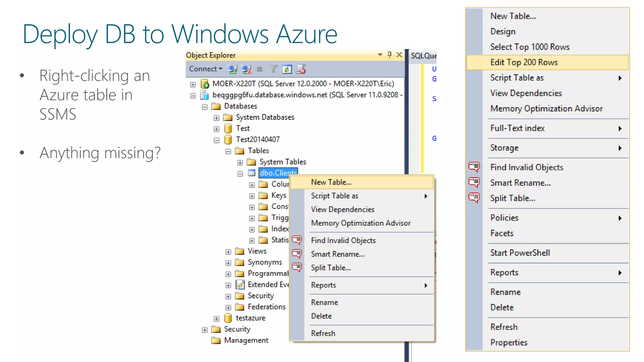Image resolution: width=644 pixels, height=362 pixels.
Task: Choose Design from the context menu
Action: click(x=547, y=31)
